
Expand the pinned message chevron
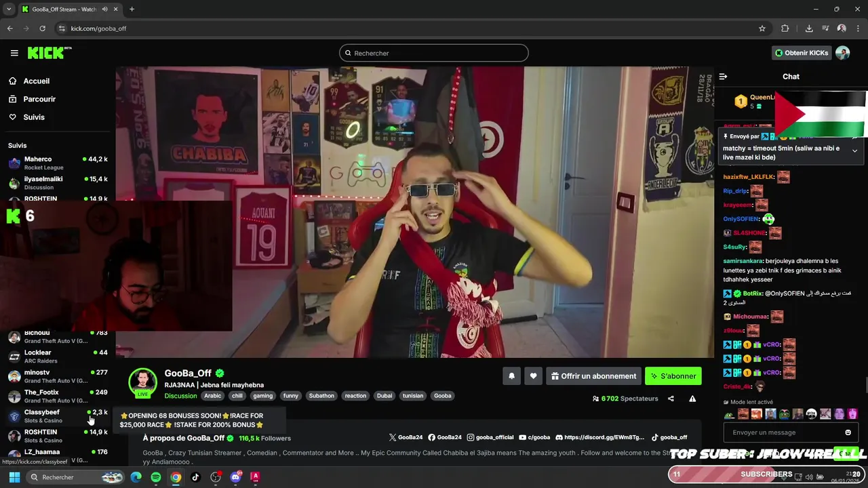coord(854,150)
